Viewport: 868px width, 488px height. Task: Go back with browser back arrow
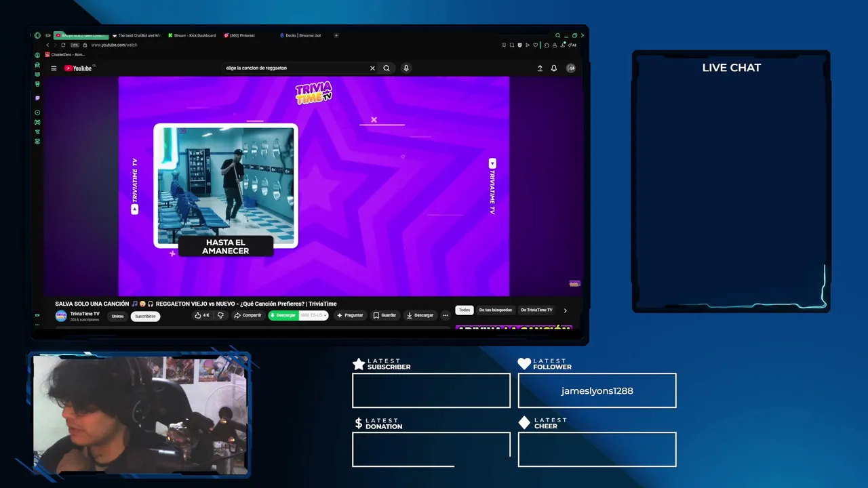point(47,45)
